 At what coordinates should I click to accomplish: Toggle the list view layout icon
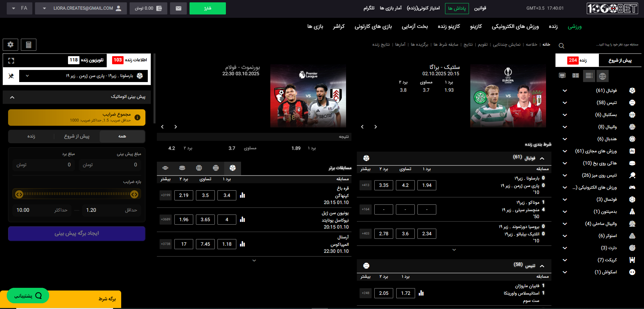click(589, 76)
